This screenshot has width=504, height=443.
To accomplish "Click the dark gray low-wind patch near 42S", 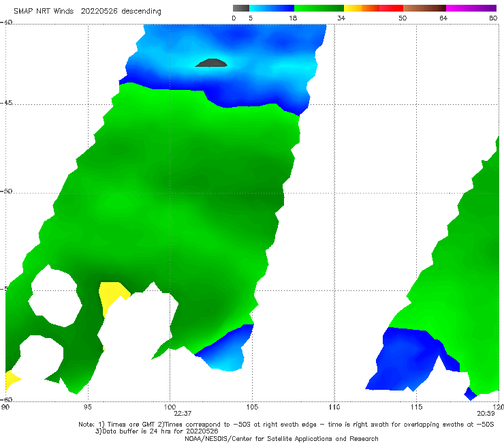I will coord(211,63).
